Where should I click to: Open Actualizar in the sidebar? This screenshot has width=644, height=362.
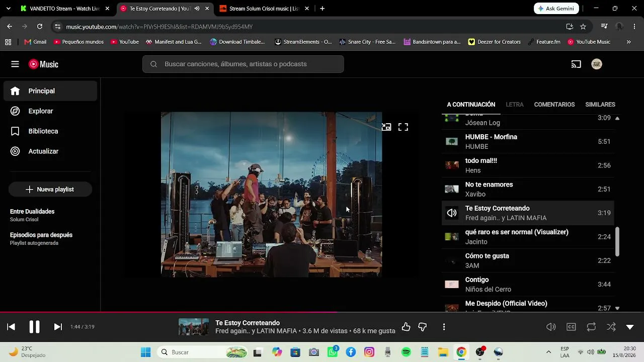[50, 151]
